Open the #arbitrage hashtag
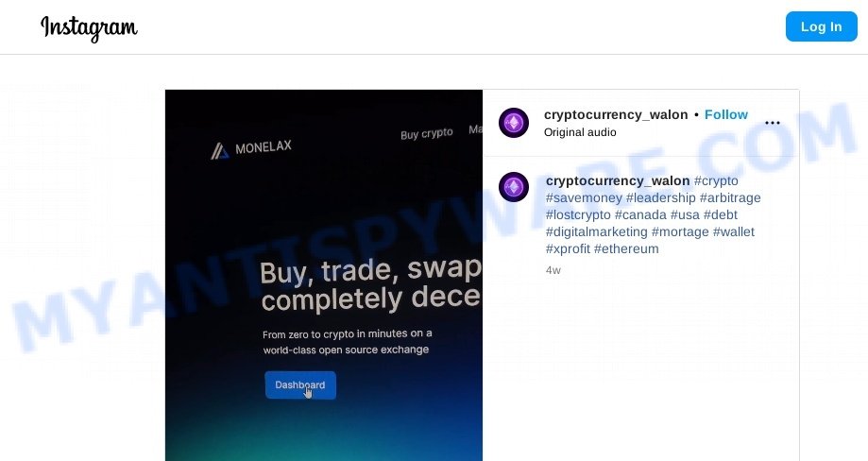This screenshot has width=868, height=461. [730, 198]
